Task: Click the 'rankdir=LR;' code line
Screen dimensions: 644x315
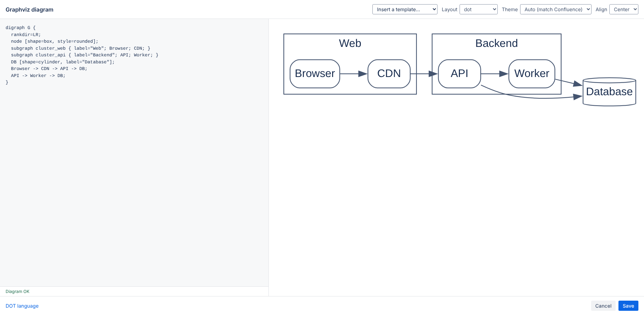Action: tap(26, 35)
